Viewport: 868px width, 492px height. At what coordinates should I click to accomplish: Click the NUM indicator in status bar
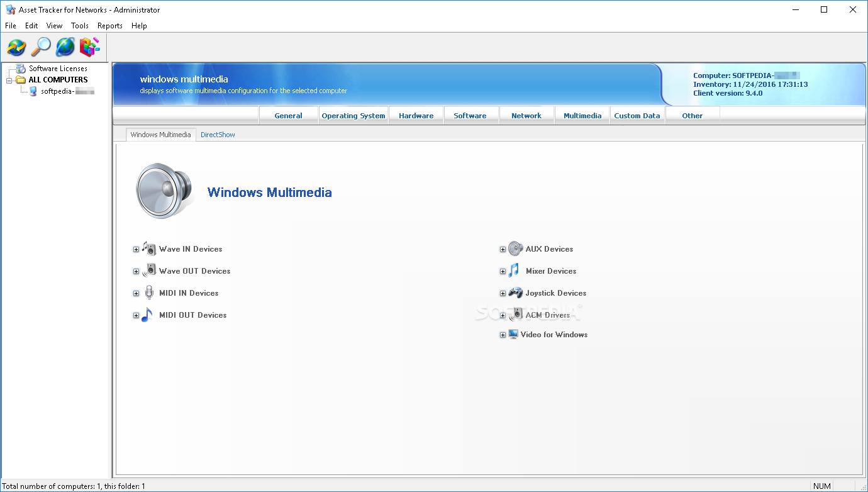pos(822,486)
